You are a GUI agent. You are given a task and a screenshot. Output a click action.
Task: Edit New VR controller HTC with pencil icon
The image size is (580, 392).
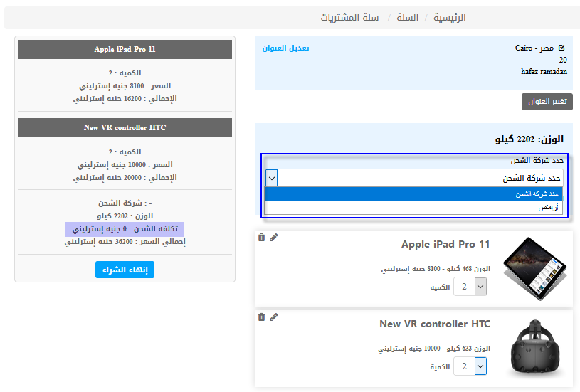[274, 317]
